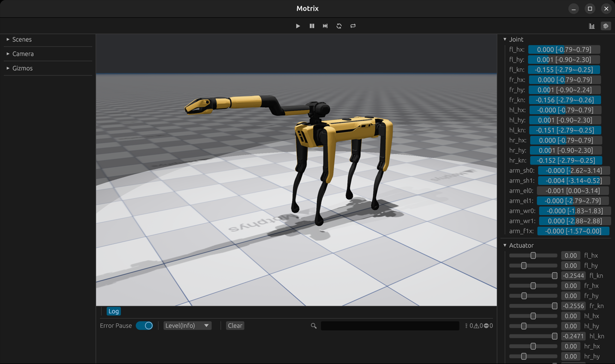615x364 pixels.
Task: Click the fr_hy joint value bar
Action: 565,90
